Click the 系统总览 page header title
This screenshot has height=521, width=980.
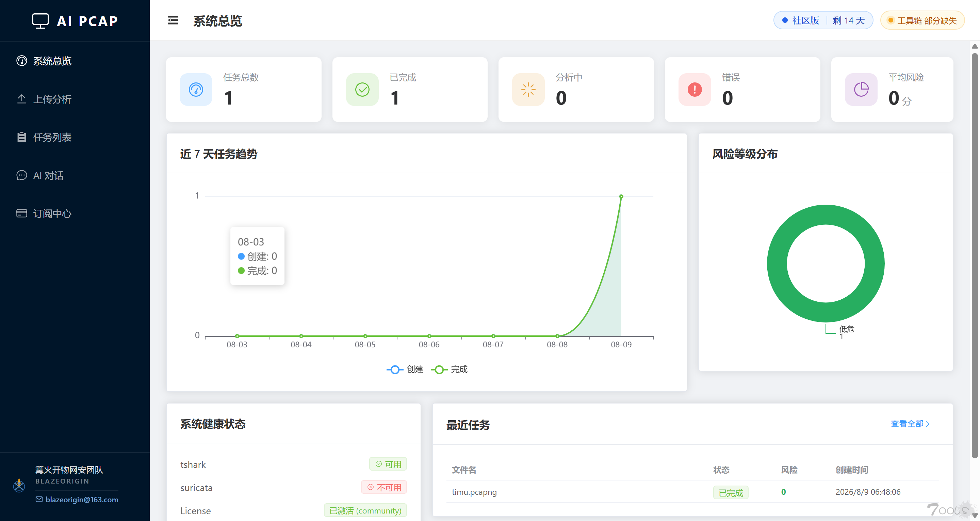coord(218,20)
